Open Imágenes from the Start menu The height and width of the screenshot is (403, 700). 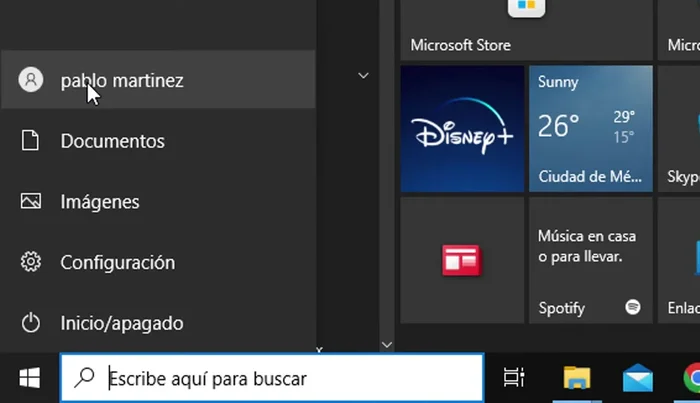pos(158,201)
